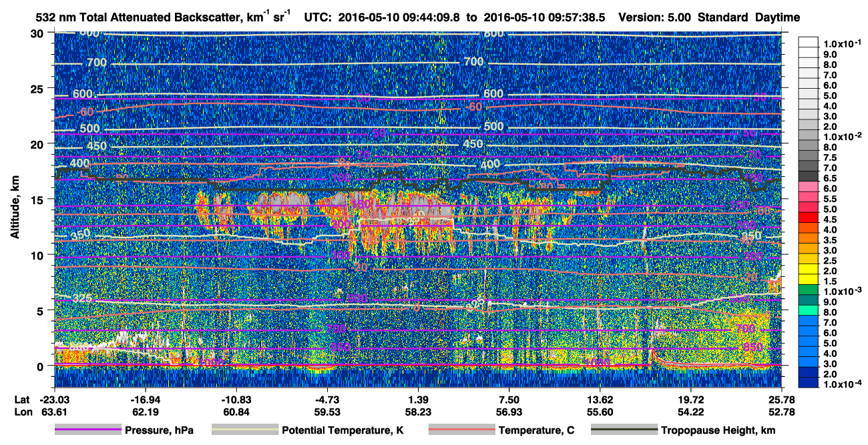
Task: Click the Potential Temperature legend line sample
Action: 244,430
